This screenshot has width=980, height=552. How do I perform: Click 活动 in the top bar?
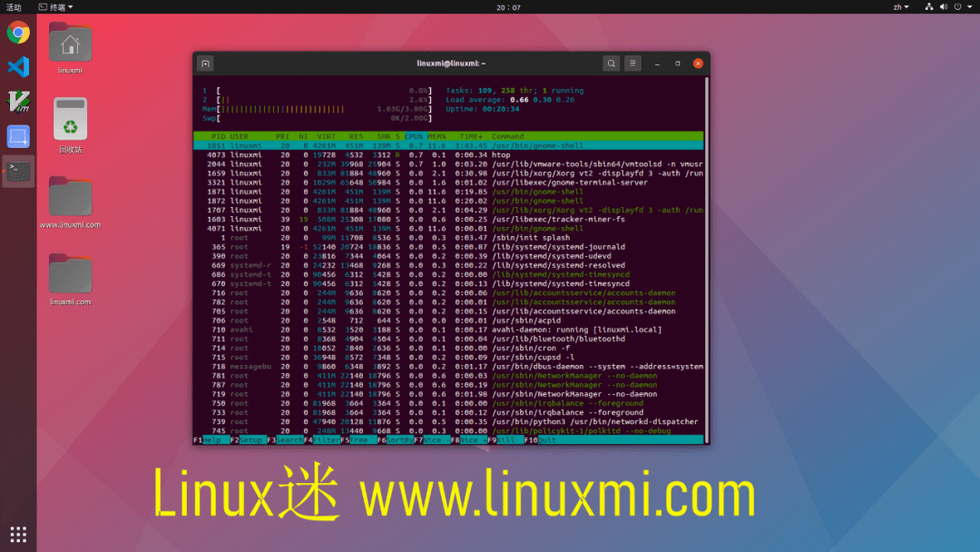(x=15, y=6)
